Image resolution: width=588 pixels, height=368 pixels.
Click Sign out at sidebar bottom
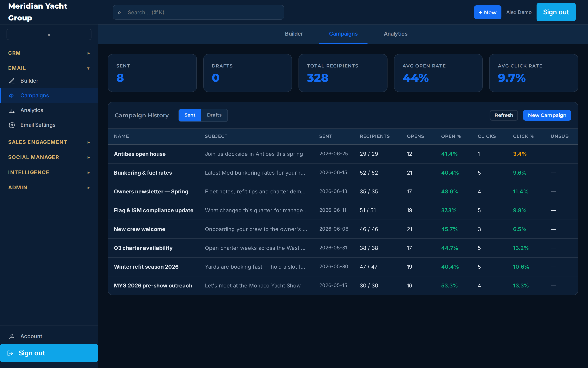[x=49, y=353]
